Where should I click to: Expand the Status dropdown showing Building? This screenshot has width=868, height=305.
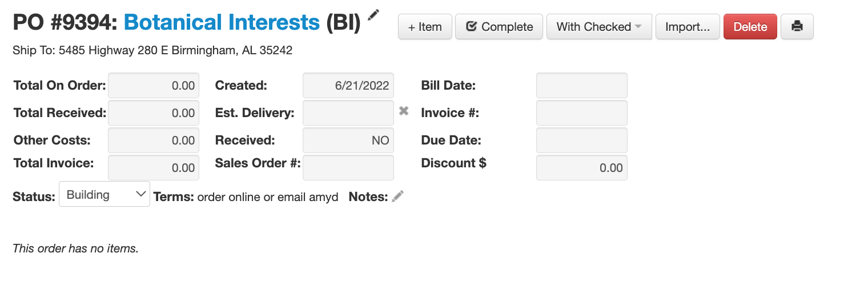click(105, 194)
